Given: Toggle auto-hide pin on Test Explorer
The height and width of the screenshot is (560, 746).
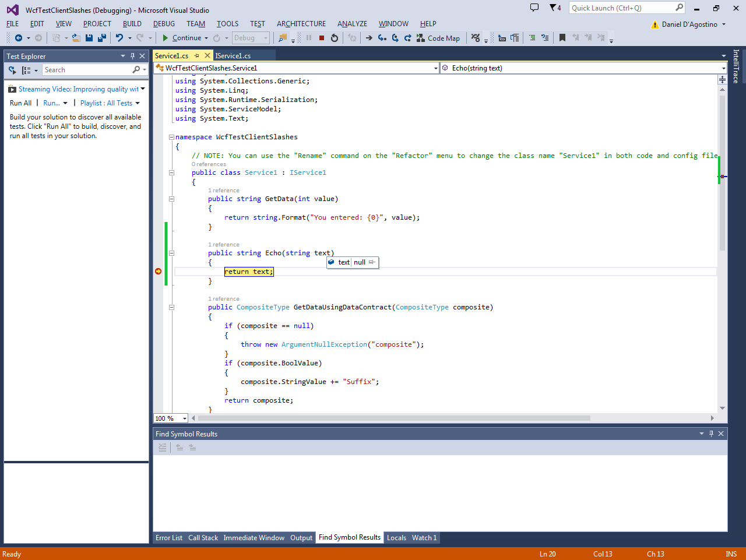Looking at the screenshot, I should coord(132,56).
